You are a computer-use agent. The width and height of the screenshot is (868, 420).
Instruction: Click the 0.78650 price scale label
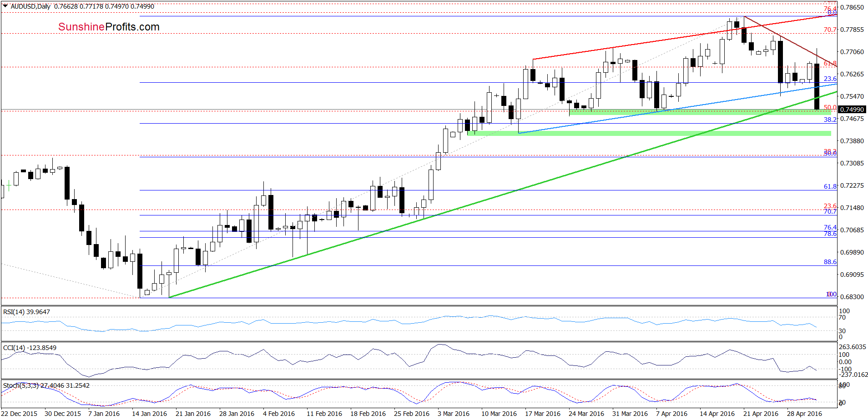coord(852,7)
